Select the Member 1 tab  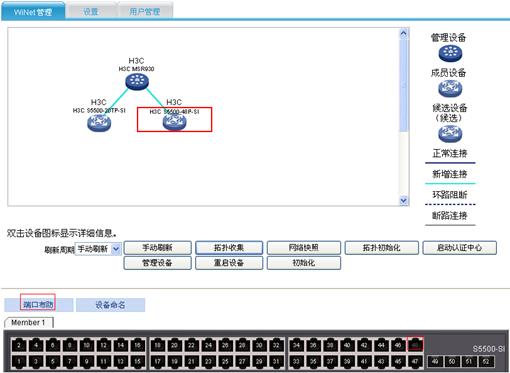(x=28, y=323)
